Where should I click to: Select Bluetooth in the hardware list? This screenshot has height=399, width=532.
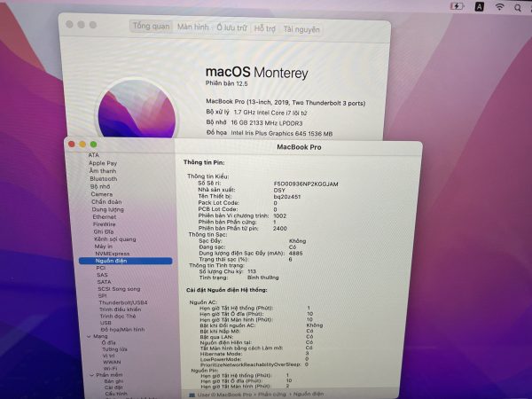click(x=104, y=179)
